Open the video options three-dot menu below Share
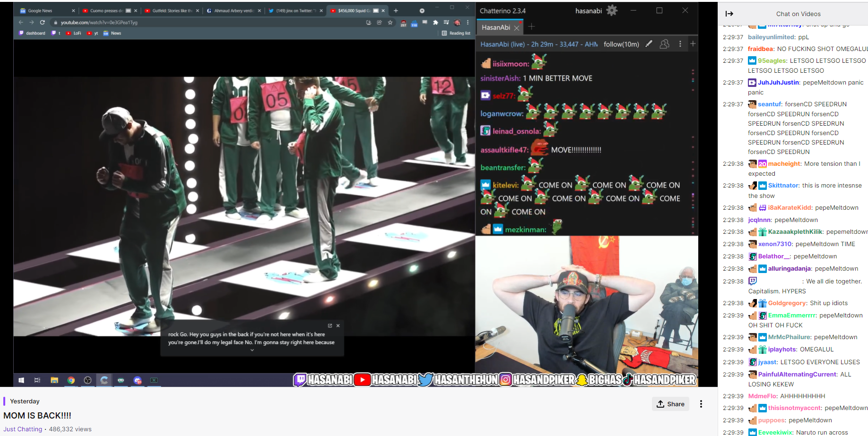This screenshot has width=868, height=436. click(701, 404)
